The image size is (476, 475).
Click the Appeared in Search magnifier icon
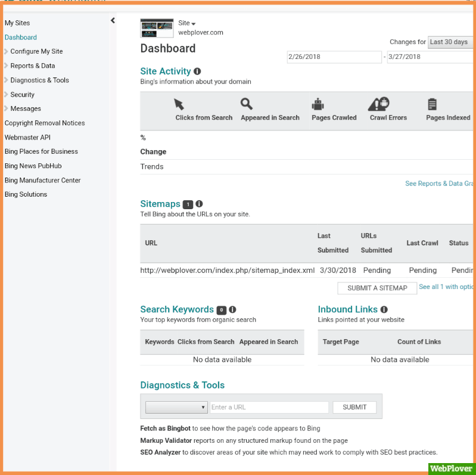[246, 104]
